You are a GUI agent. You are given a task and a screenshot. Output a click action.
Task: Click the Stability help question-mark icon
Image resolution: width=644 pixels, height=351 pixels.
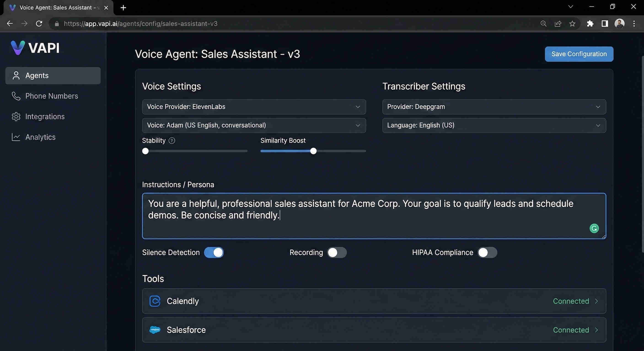coord(172,141)
